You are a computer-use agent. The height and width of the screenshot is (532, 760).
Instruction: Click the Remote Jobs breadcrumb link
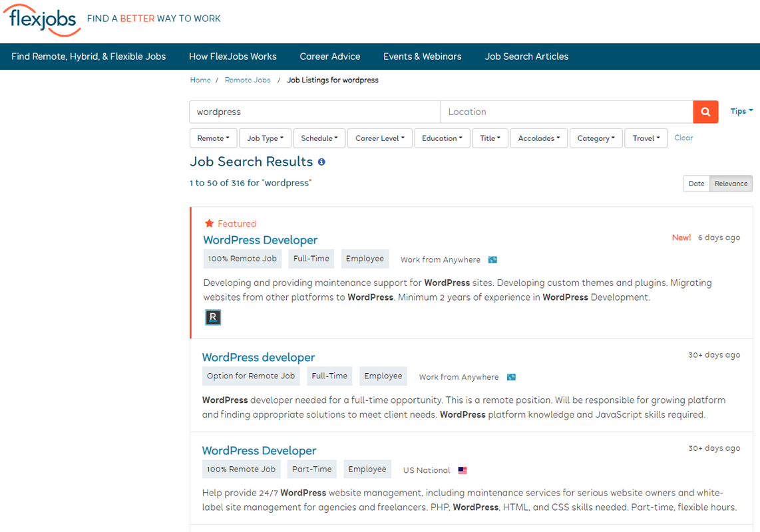(248, 80)
